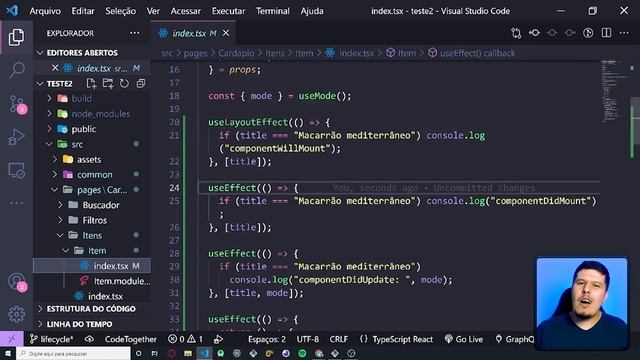The image size is (640, 360).
Task: Open editor more actions ellipsis
Action: coord(624,33)
